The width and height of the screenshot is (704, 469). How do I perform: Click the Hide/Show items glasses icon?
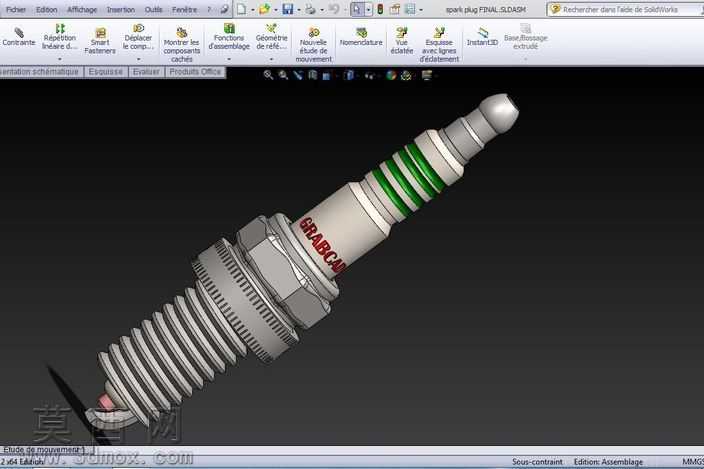tap(369, 75)
